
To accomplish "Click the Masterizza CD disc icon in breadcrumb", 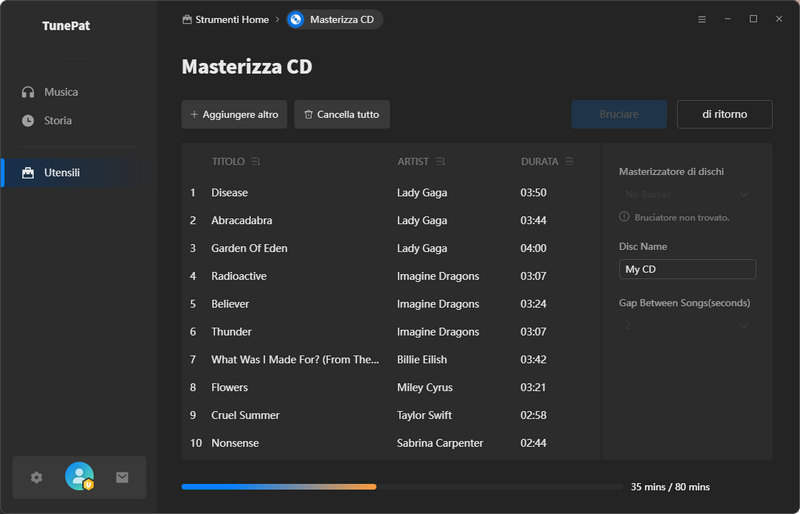I will point(296,19).
